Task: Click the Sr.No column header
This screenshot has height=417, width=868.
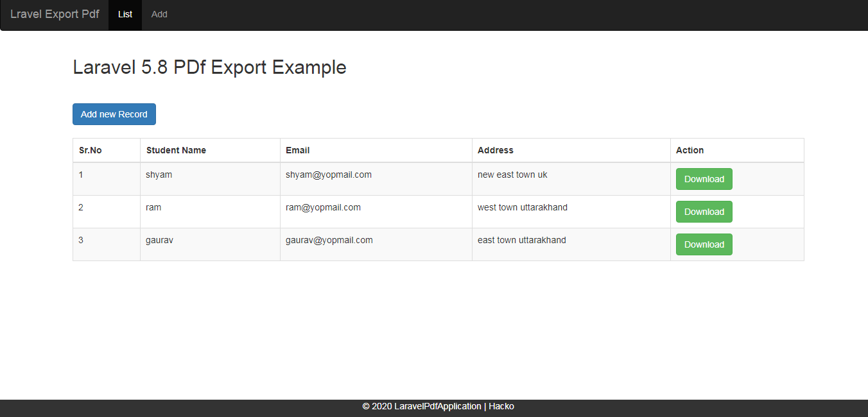Action: pyautogui.click(x=91, y=150)
